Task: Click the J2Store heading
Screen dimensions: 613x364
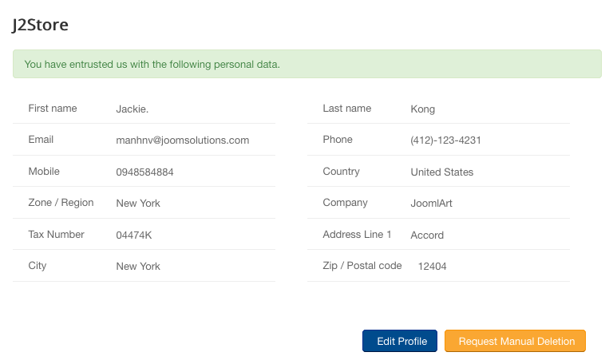Action: 40,25
